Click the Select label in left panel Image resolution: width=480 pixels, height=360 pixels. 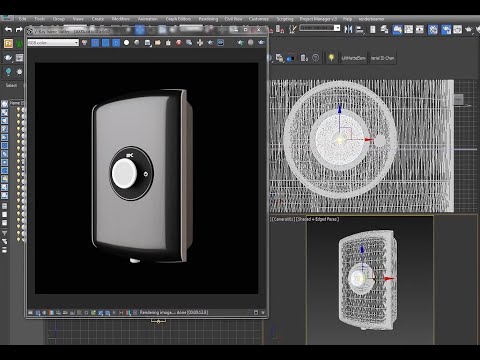click(11, 85)
